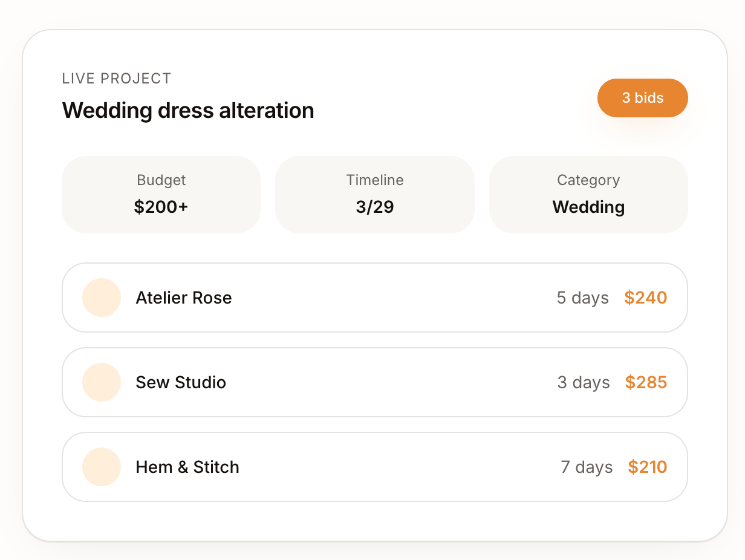
Task: Click the 5 days delivery text
Action: pyautogui.click(x=583, y=298)
